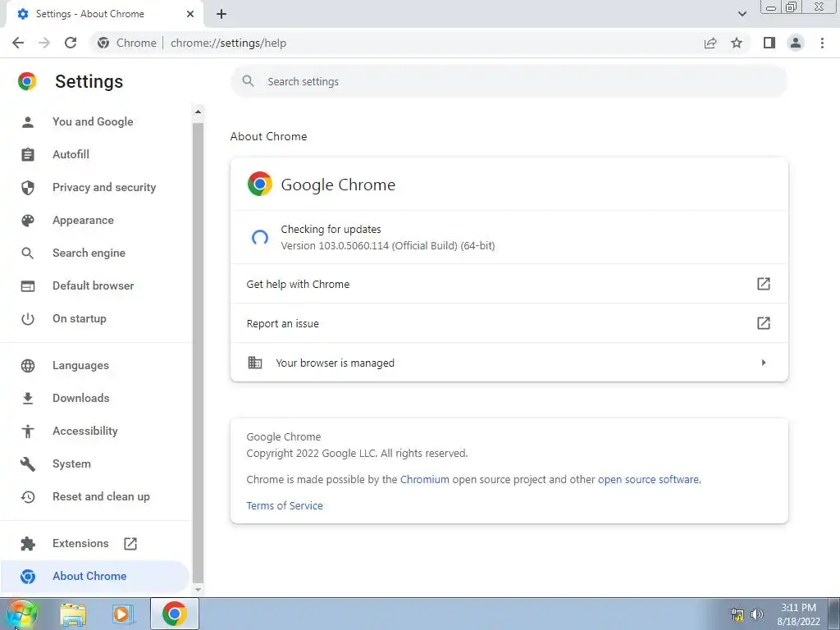Click sidebar scrollbar up arrow
Image resolution: width=840 pixels, height=630 pixels.
[198, 112]
